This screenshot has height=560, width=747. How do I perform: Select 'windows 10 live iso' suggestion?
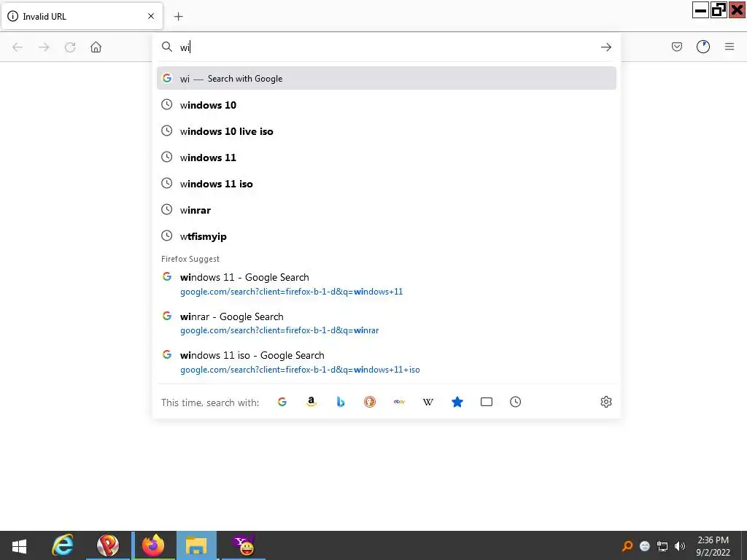pos(387,131)
